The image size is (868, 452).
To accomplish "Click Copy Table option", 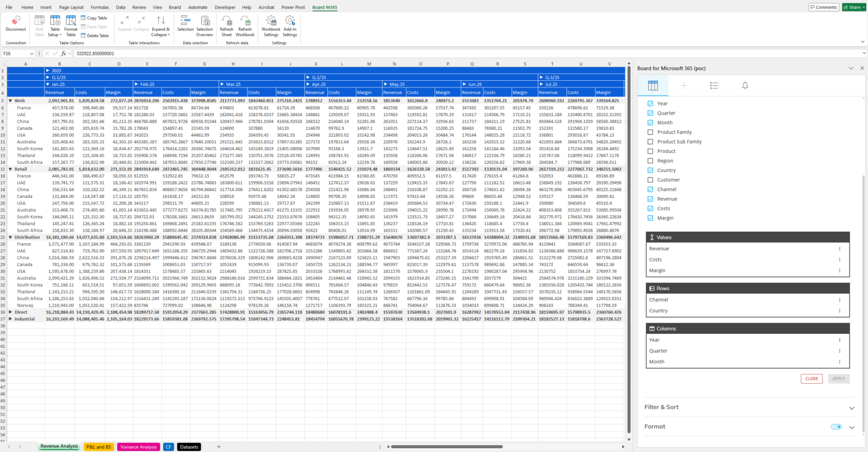I will (94, 18).
